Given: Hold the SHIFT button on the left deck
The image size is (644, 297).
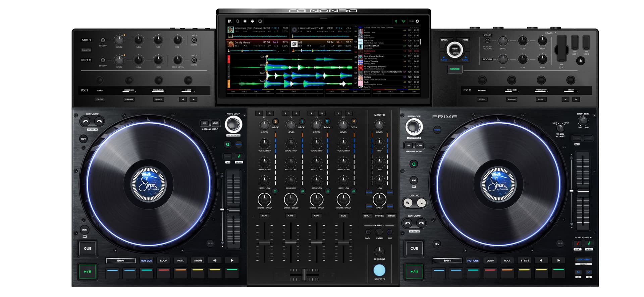Looking at the screenshot, I should [121, 260].
